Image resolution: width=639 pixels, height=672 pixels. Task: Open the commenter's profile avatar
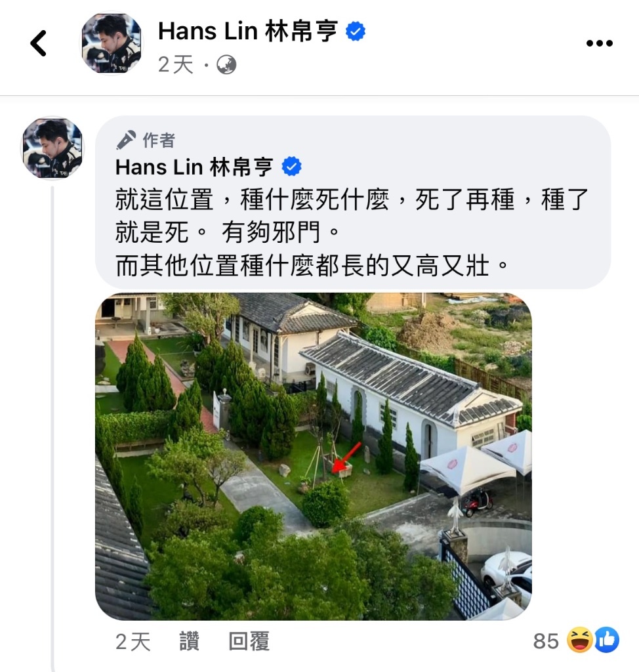click(52, 148)
